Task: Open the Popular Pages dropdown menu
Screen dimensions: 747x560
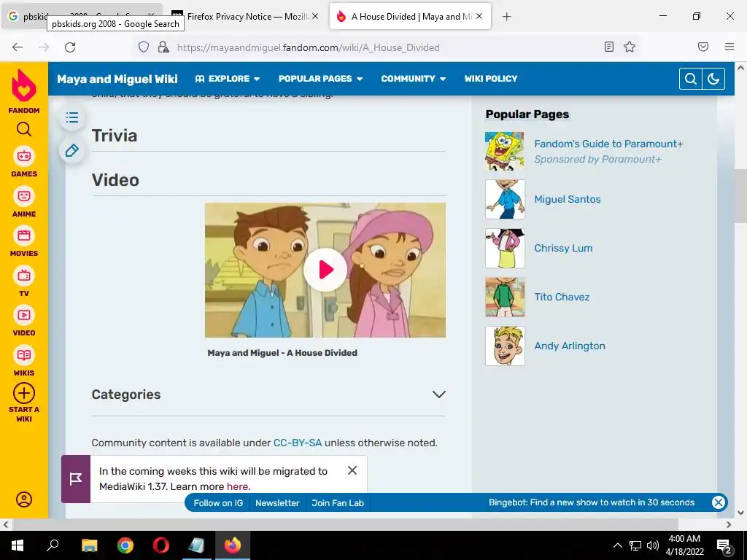Action: coord(321,79)
